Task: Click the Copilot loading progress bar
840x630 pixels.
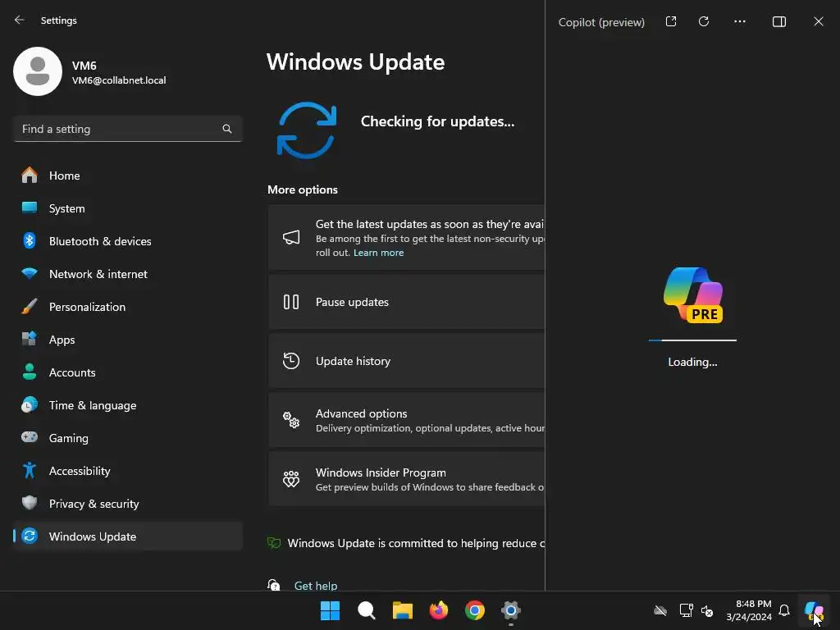Action: point(692,340)
